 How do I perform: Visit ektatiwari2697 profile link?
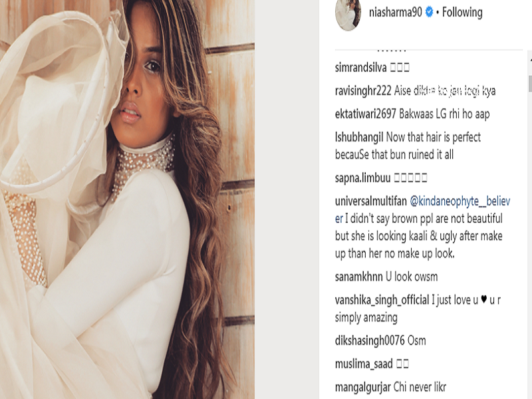coord(365,114)
